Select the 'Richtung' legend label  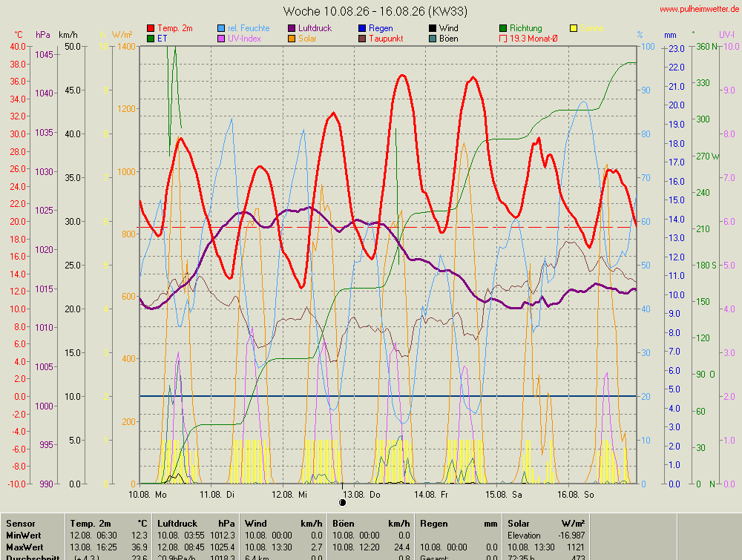(526, 28)
